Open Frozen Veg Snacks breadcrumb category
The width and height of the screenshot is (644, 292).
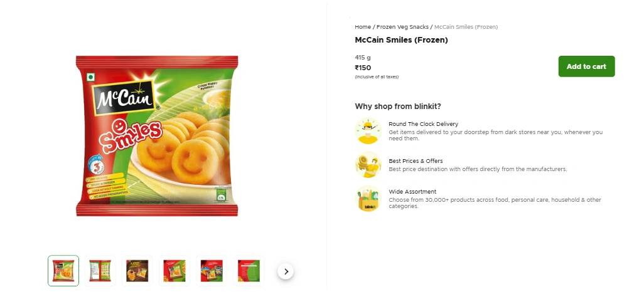click(402, 27)
